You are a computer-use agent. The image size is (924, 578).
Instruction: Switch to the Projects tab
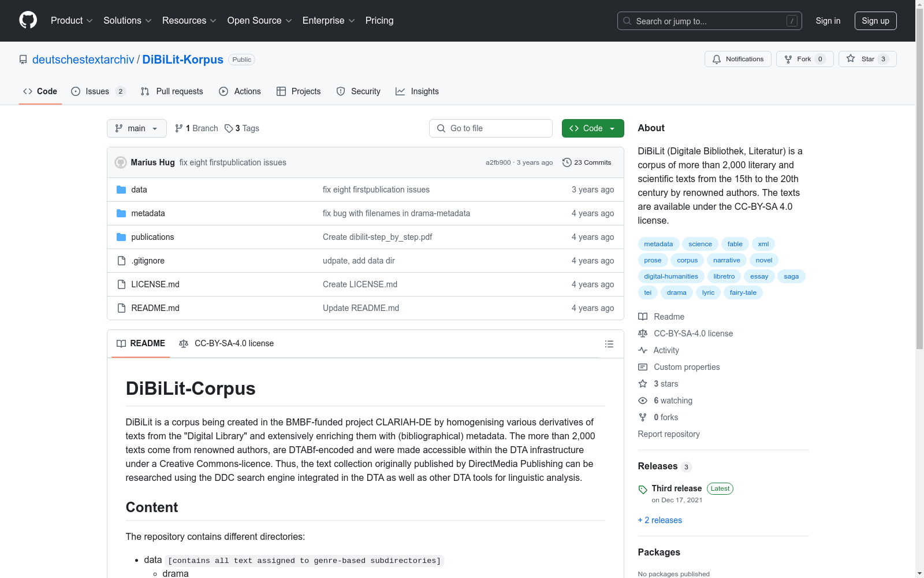(x=299, y=91)
